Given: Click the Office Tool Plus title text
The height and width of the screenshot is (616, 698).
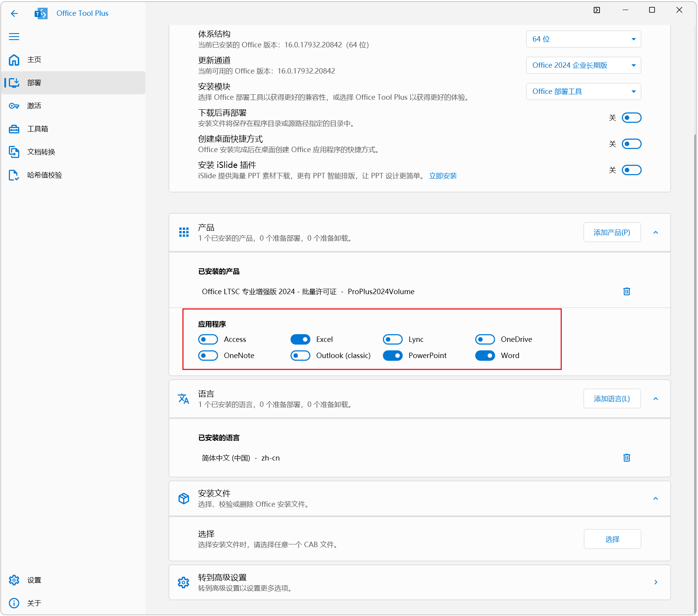Looking at the screenshot, I should [x=82, y=13].
